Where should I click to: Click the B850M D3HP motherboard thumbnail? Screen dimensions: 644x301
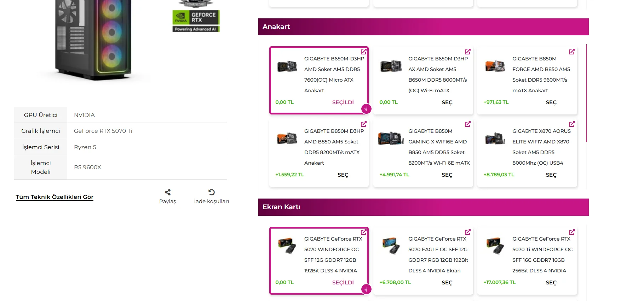(287, 138)
